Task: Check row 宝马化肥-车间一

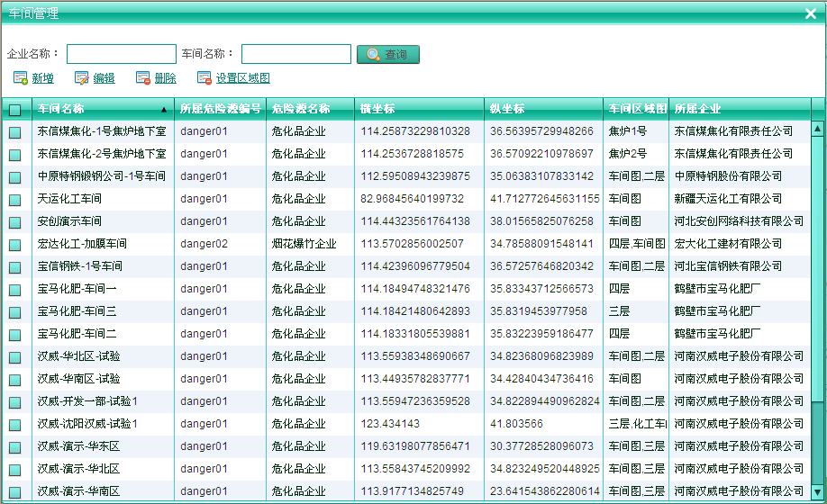Action: [14, 290]
